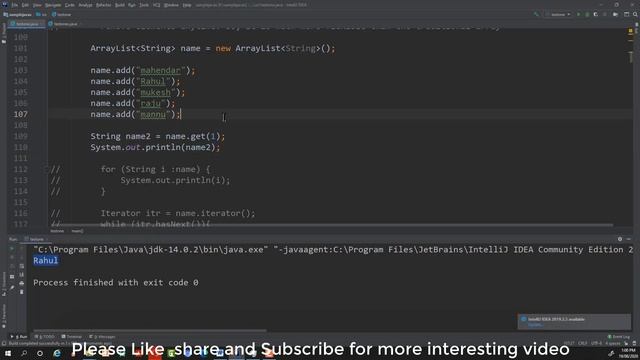Screen dimensions: 640x360
Task: Open the Edit menu
Action: (25, 5)
